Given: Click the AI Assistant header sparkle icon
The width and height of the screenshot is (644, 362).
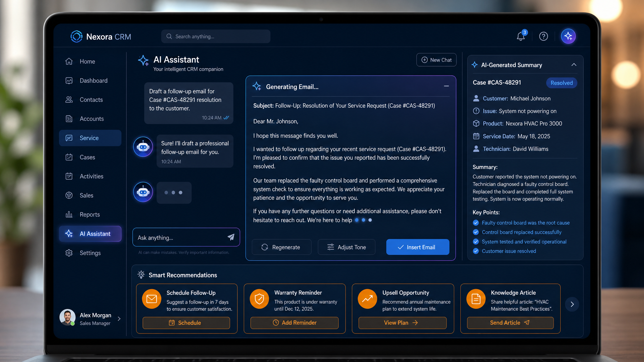Looking at the screenshot, I should [x=143, y=61].
